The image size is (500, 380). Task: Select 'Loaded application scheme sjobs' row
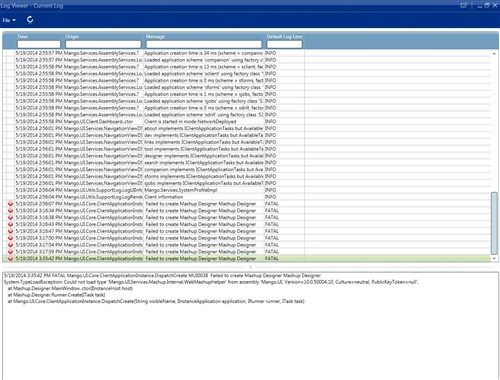click(247, 101)
